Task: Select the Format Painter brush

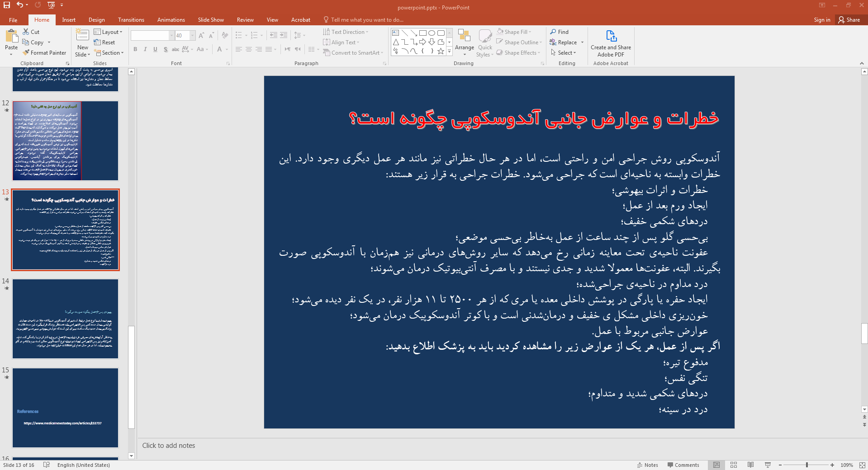Action: (44, 52)
